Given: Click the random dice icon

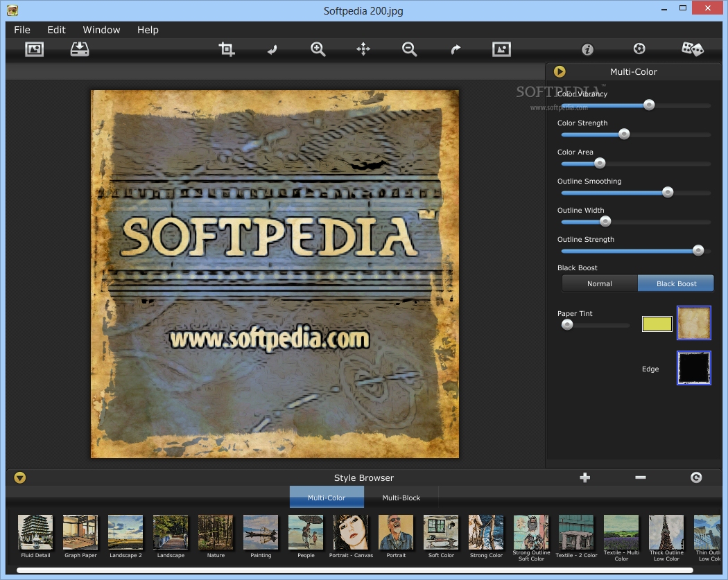Looking at the screenshot, I should click(x=692, y=49).
